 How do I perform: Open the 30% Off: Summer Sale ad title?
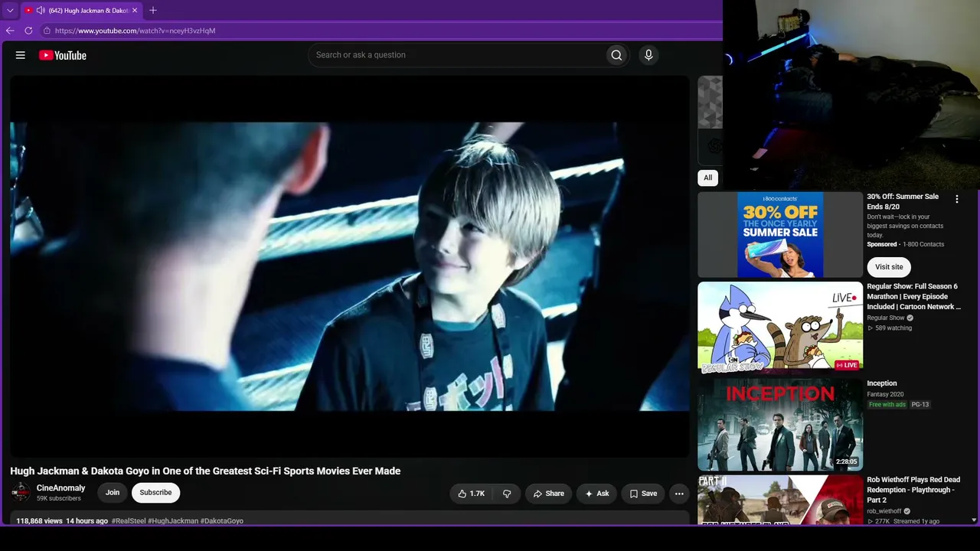click(903, 202)
